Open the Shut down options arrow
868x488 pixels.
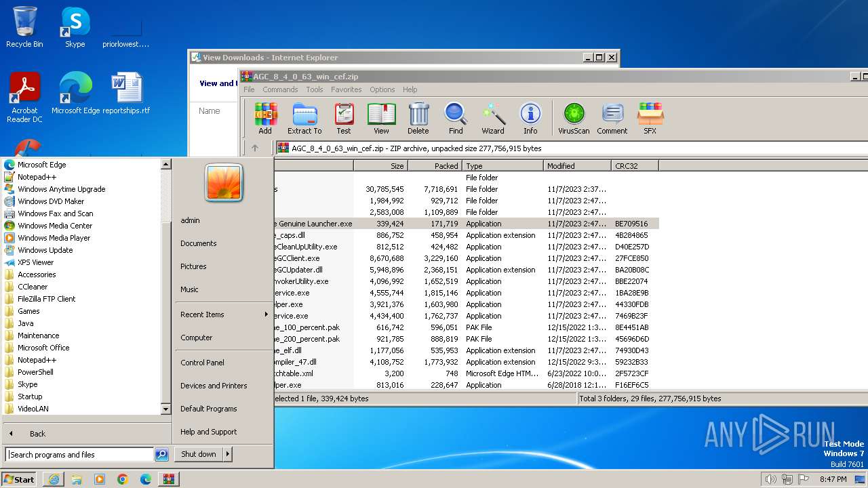[228, 454]
